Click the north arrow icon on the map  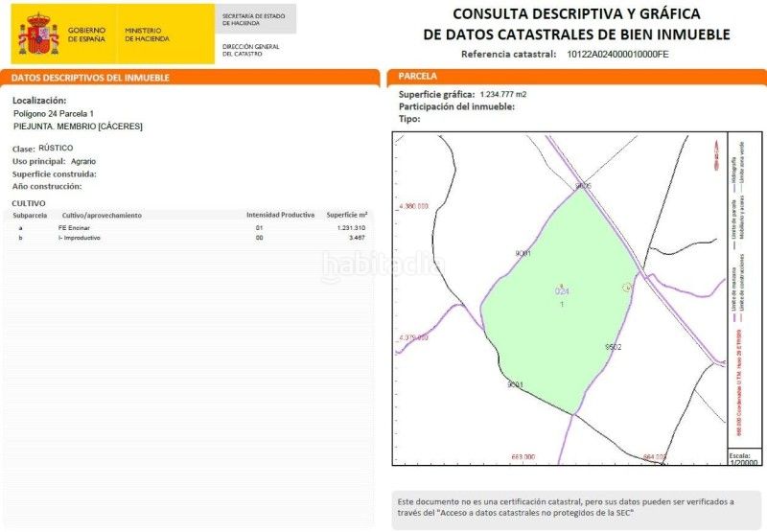coord(716,155)
